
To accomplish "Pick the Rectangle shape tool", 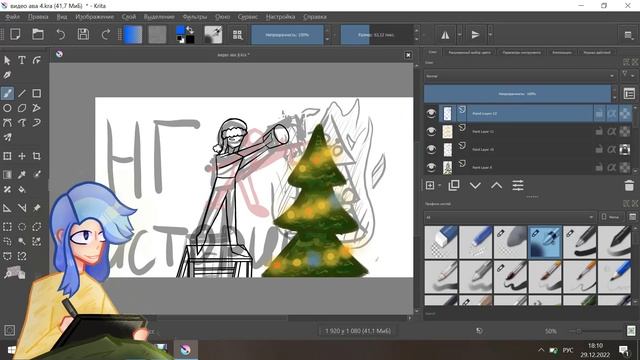I will [x=37, y=93].
